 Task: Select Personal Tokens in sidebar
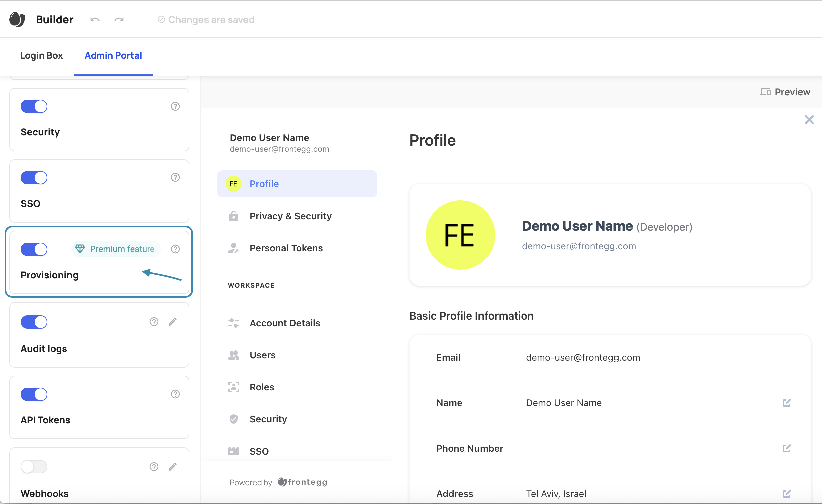(x=286, y=248)
